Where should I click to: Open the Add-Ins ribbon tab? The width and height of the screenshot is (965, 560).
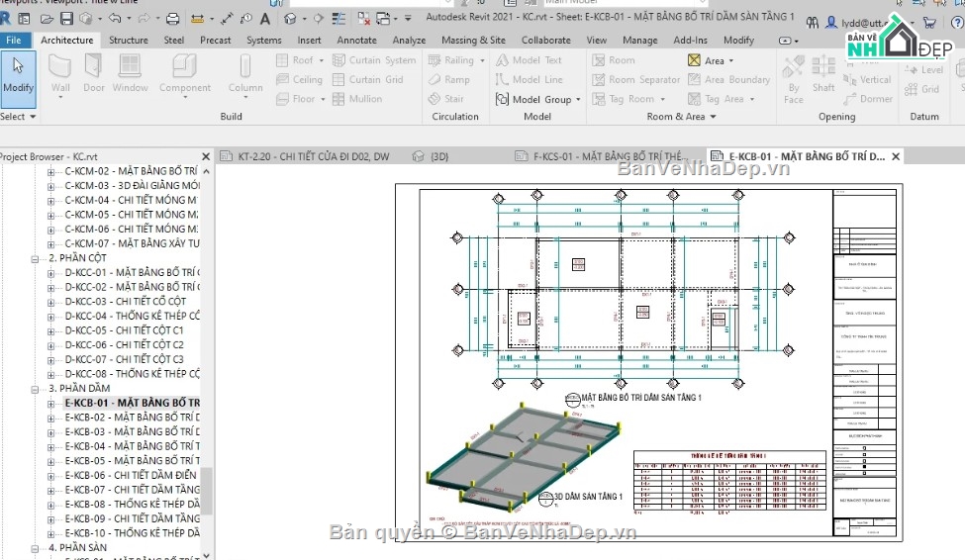pos(690,40)
